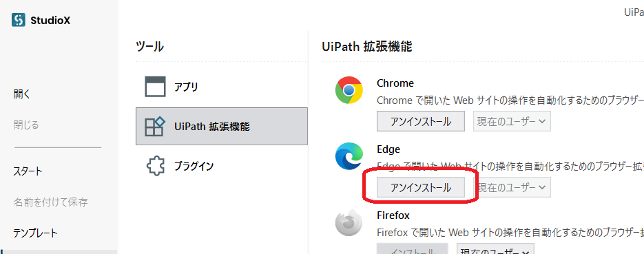Click the Chrome browser icon
The image size is (644, 254).
pos(349,90)
